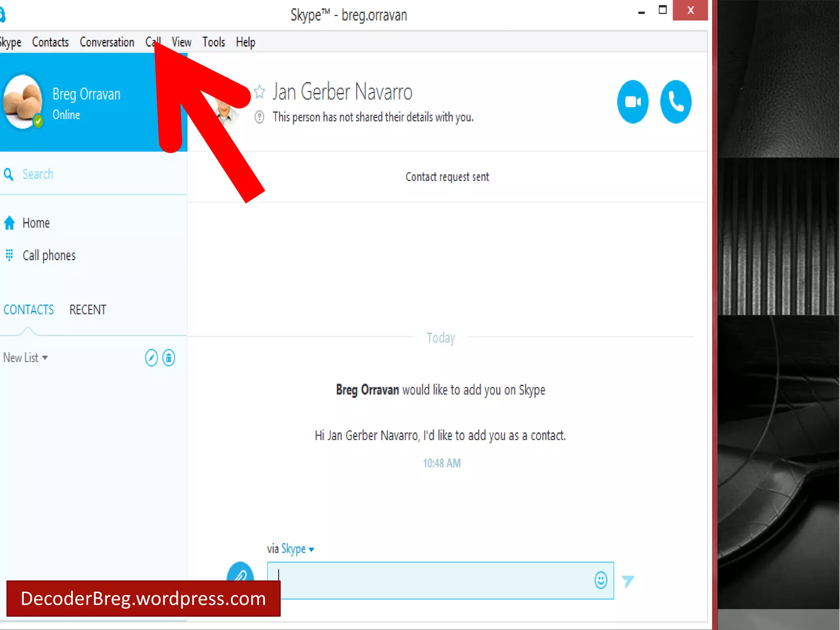
Task: Toggle favorite star for Jan Gerber Navarro
Action: coord(260,91)
